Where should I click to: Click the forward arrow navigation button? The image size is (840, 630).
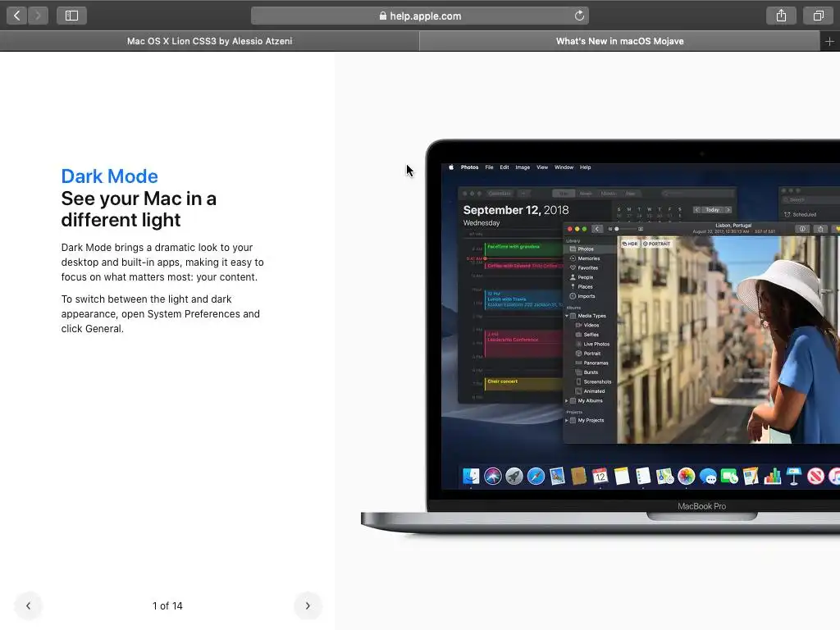point(38,16)
